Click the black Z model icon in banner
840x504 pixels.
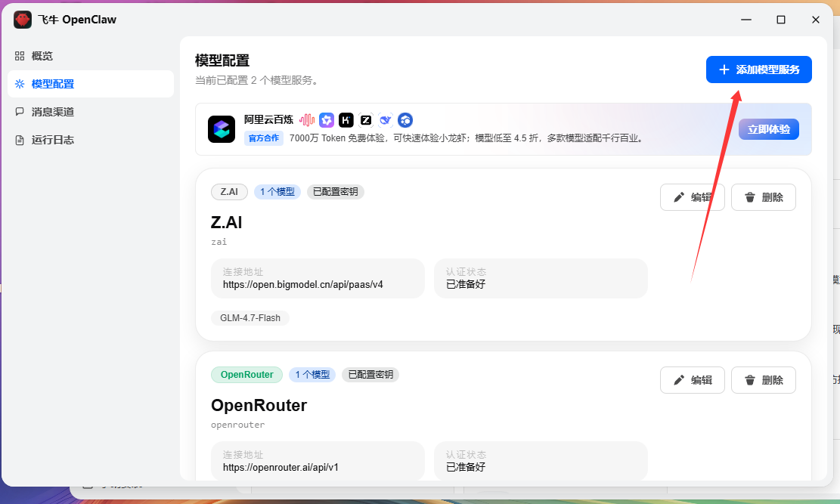coord(366,120)
